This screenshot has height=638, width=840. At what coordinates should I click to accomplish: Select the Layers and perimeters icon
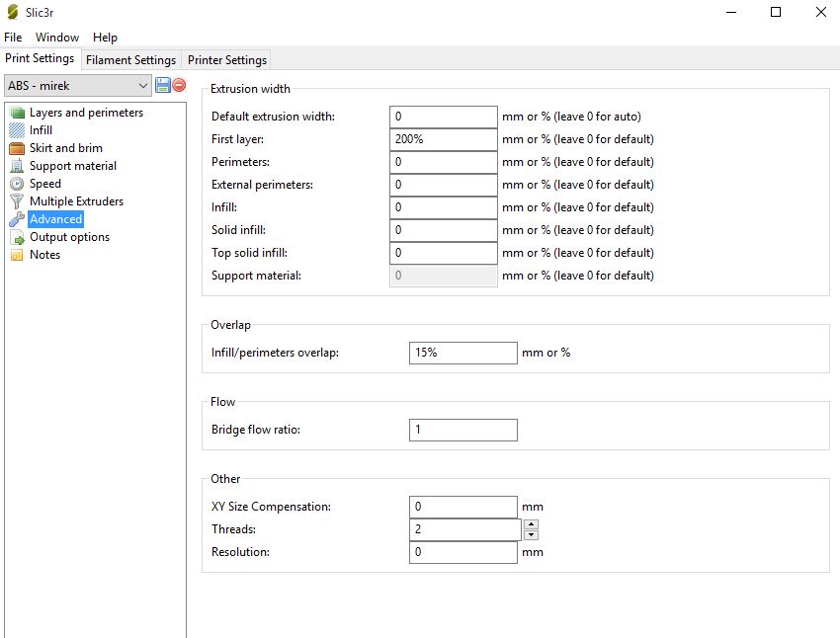[x=17, y=113]
